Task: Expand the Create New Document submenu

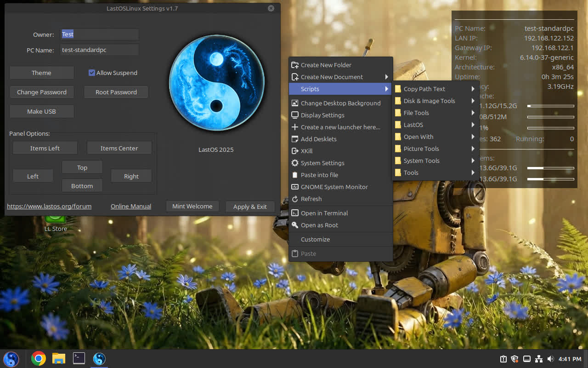Action: tap(340, 77)
